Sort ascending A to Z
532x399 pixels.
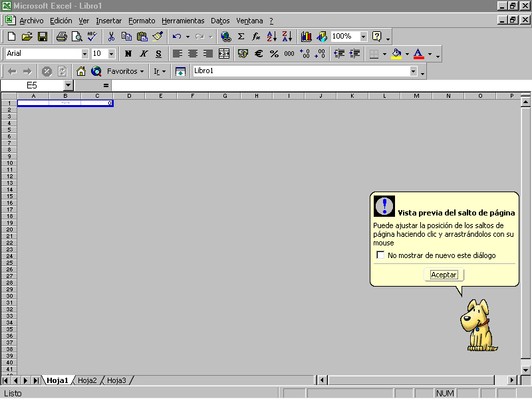(272, 37)
